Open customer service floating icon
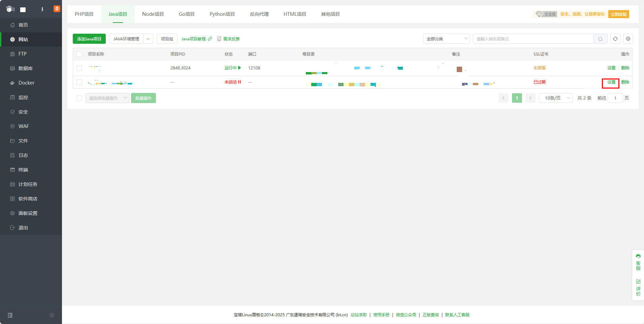The width and height of the screenshot is (644, 324). pyautogui.click(x=638, y=262)
